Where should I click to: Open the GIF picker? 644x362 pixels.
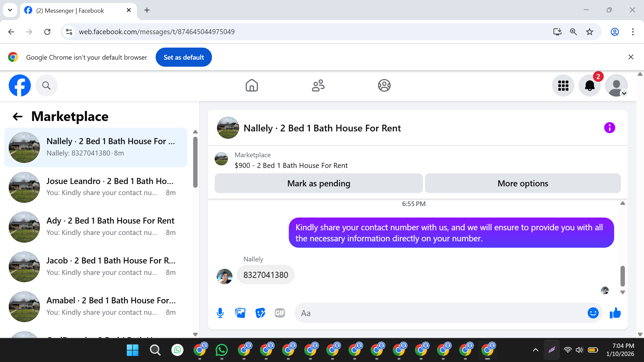(x=280, y=313)
